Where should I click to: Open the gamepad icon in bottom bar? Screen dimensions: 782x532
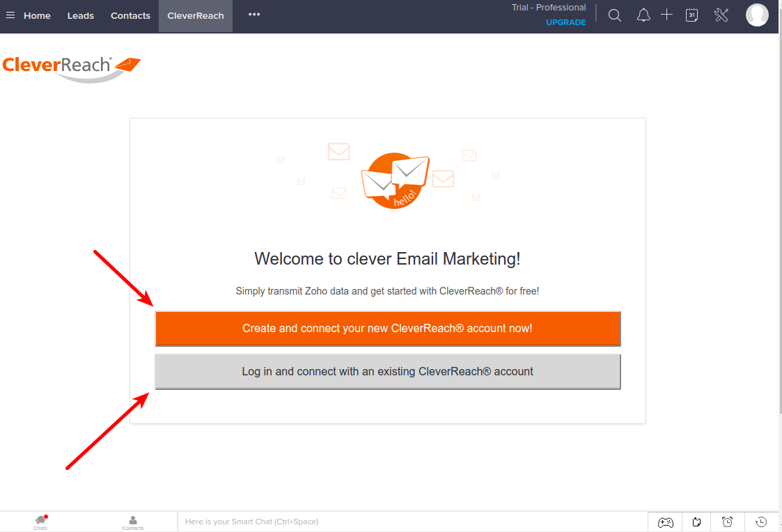[x=666, y=522]
